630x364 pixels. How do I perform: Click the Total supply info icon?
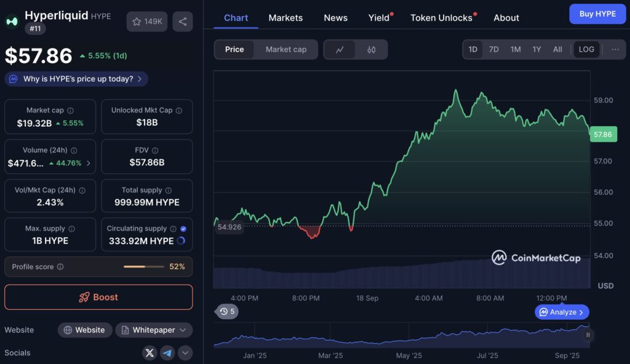click(x=169, y=191)
